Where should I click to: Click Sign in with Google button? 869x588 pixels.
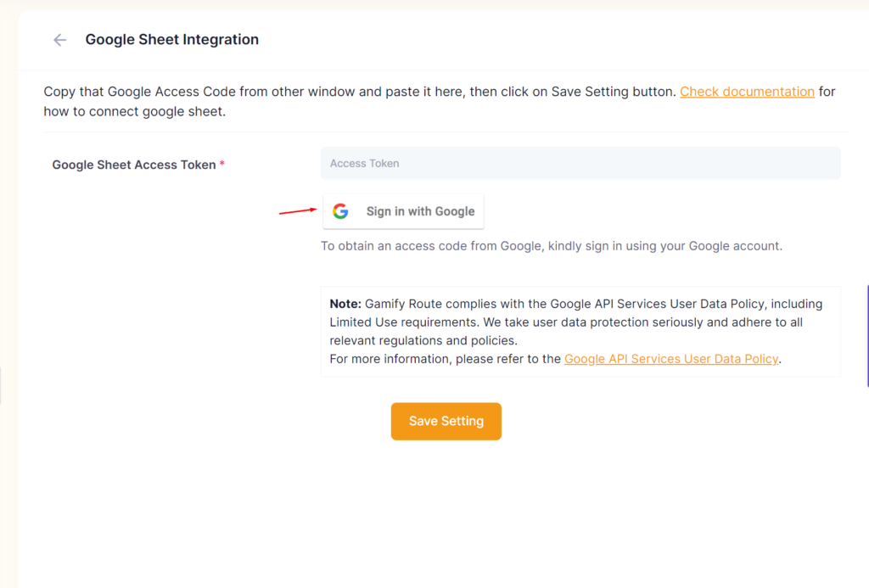[x=403, y=211]
